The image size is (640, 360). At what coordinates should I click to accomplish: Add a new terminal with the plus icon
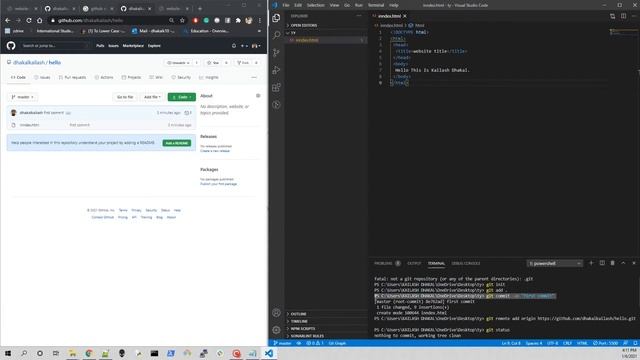(591, 263)
